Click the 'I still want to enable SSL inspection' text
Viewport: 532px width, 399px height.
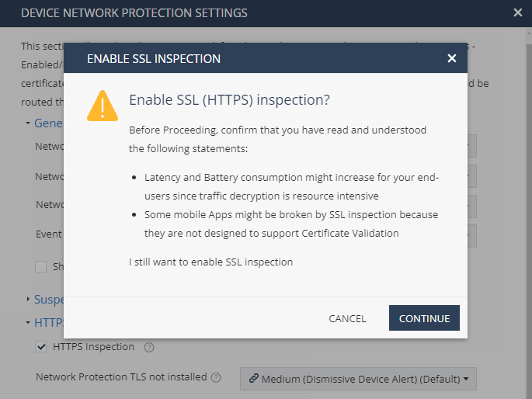[210, 262]
